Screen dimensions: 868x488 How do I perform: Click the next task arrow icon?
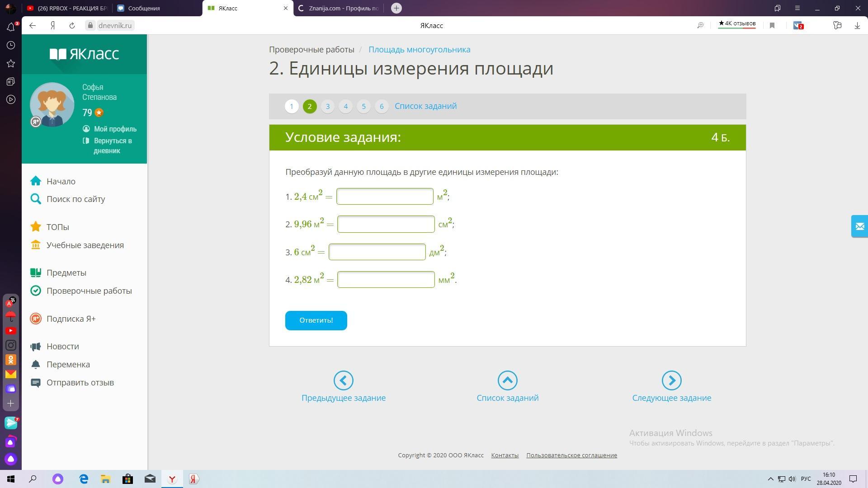click(671, 380)
